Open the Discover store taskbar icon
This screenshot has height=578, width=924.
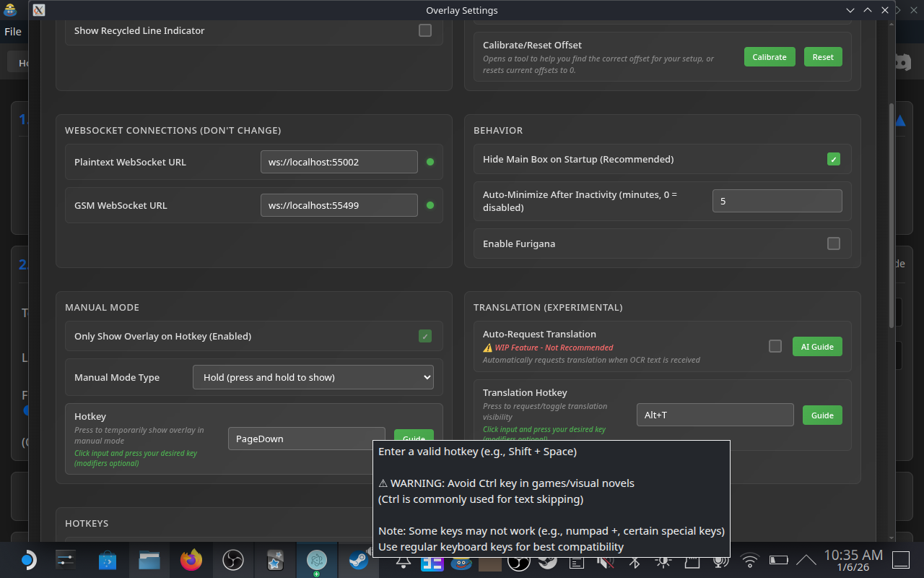(x=108, y=560)
